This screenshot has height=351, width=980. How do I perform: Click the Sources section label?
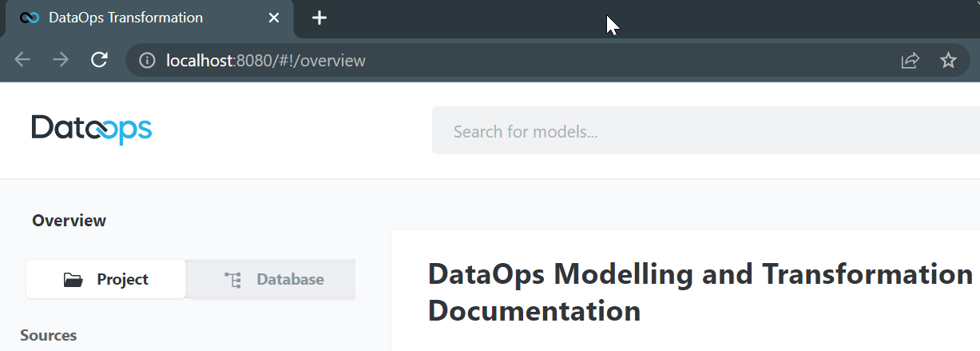coord(49,335)
